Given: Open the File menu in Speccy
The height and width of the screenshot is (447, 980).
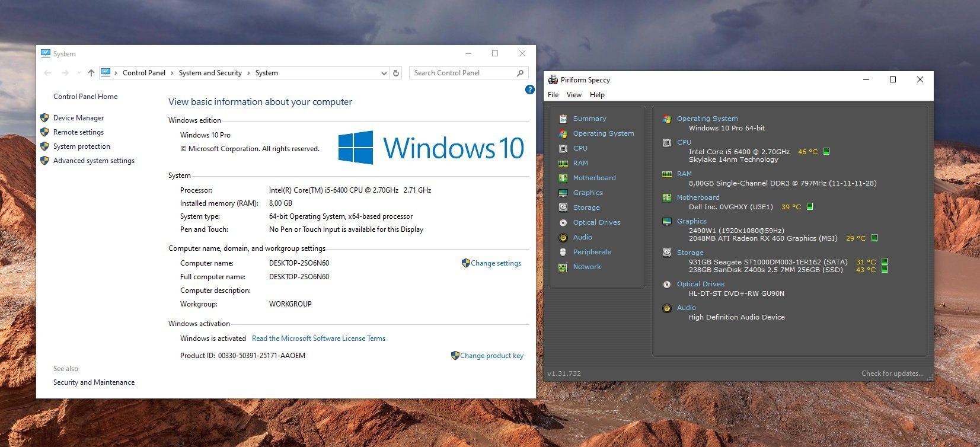Looking at the screenshot, I should 553,95.
